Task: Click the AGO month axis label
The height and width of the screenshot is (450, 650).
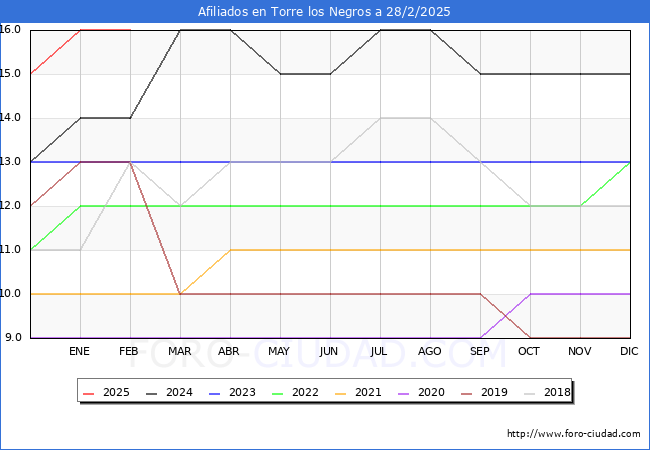Action: coord(429,351)
